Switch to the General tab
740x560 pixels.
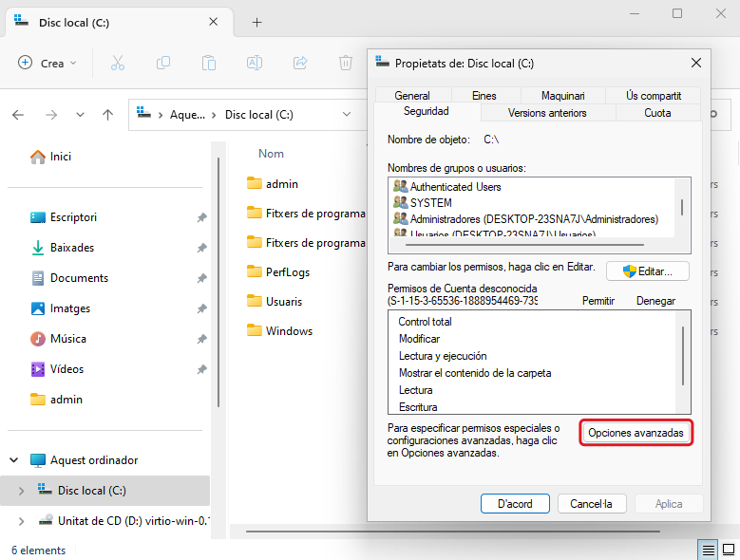pos(412,96)
